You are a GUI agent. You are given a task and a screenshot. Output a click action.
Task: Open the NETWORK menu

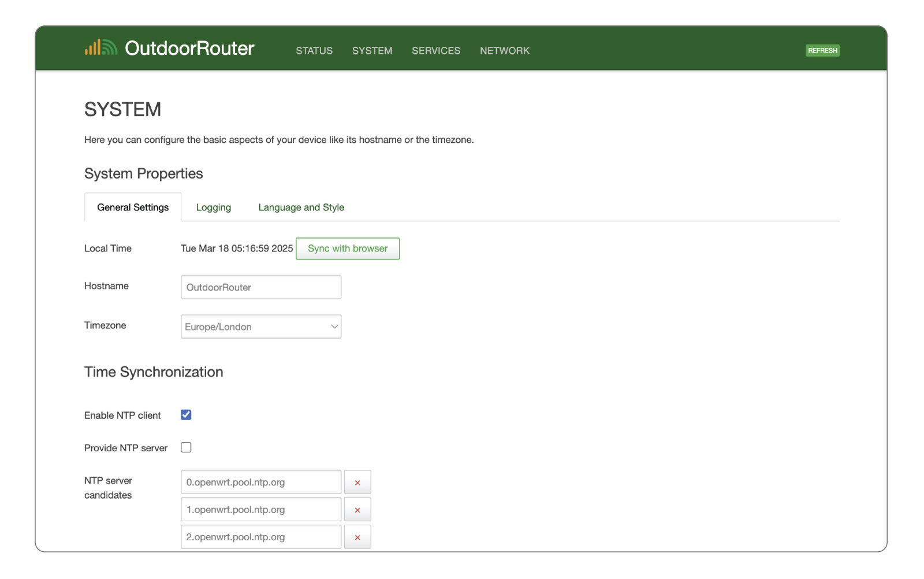click(x=504, y=51)
